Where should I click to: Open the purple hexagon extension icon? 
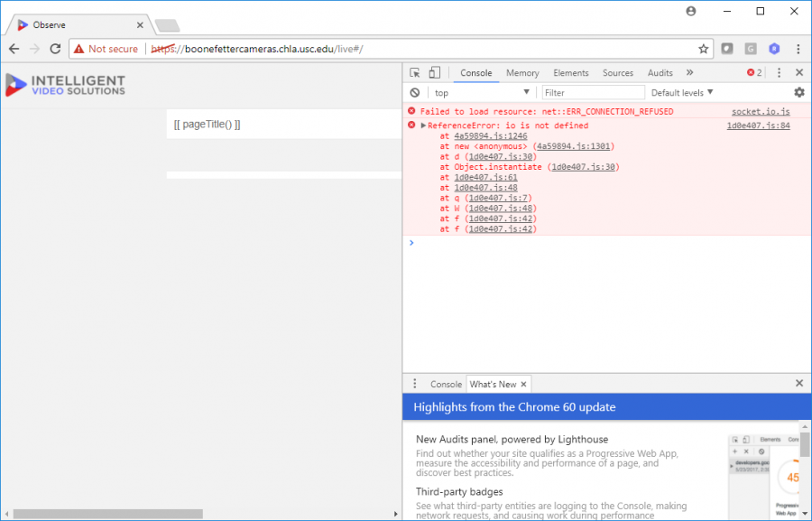tap(774, 49)
